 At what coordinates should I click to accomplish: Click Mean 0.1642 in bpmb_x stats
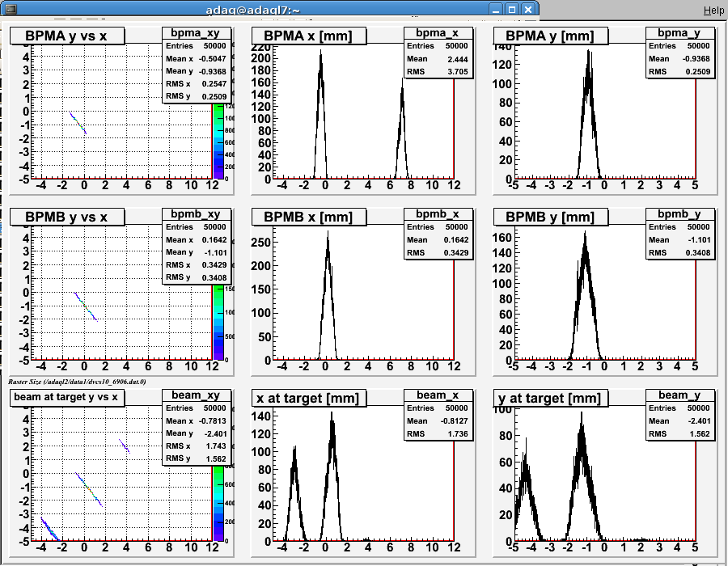[438, 240]
